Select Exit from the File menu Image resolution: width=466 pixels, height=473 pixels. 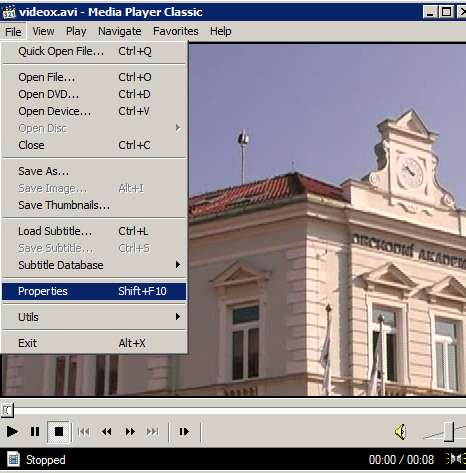point(94,343)
